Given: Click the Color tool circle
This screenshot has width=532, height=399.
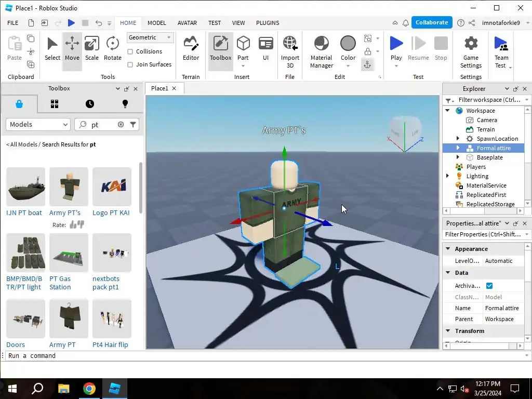Looking at the screenshot, I should tap(348, 44).
